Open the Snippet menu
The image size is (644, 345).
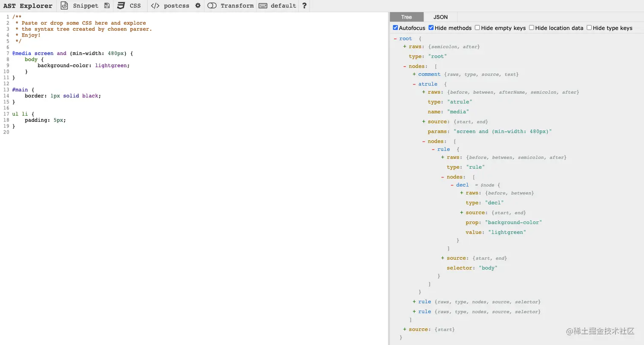(x=79, y=6)
